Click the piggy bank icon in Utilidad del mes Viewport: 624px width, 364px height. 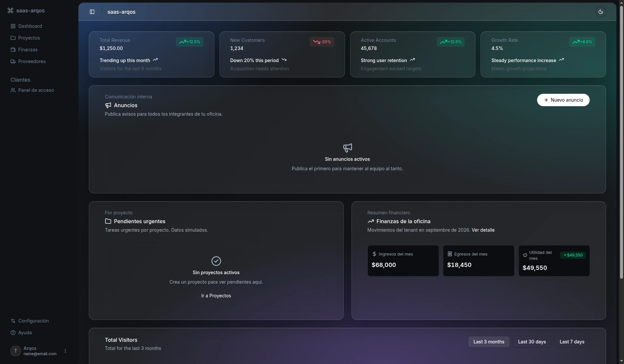pyautogui.click(x=525, y=255)
